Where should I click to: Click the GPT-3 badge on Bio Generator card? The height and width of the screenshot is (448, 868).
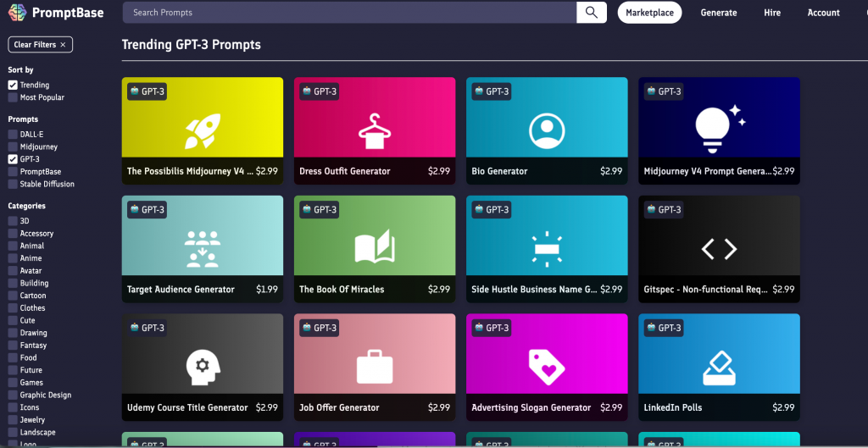(492, 91)
